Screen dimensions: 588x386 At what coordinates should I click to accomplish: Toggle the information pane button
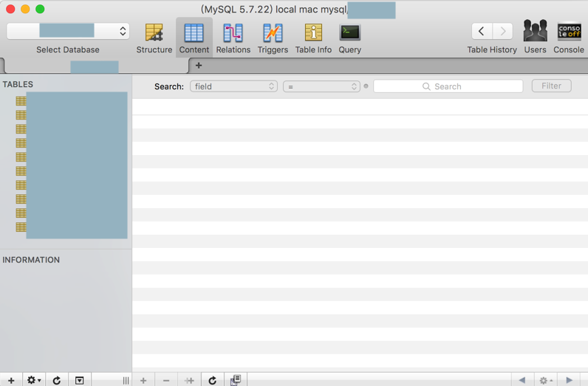(x=80, y=380)
